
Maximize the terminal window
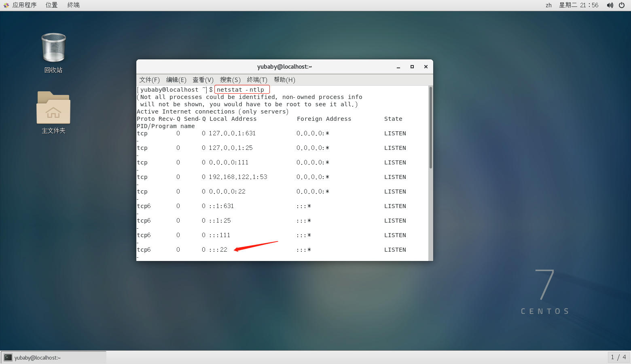[x=412, y=67]
